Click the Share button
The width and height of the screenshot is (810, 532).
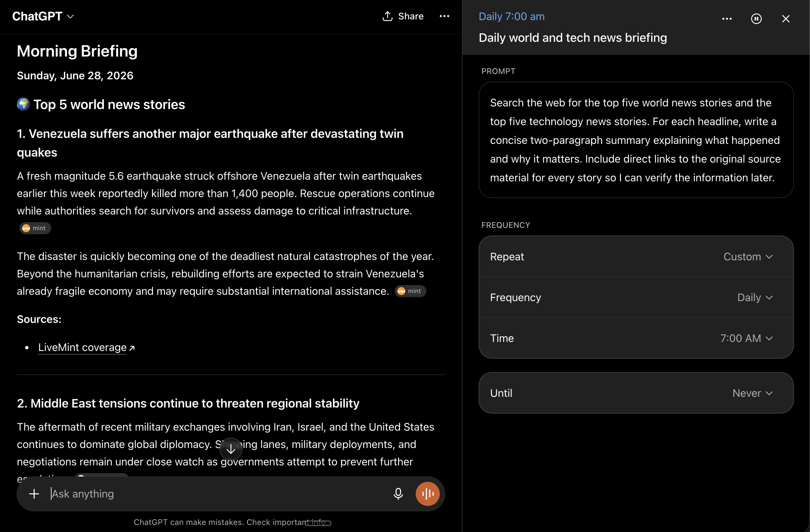403,16
